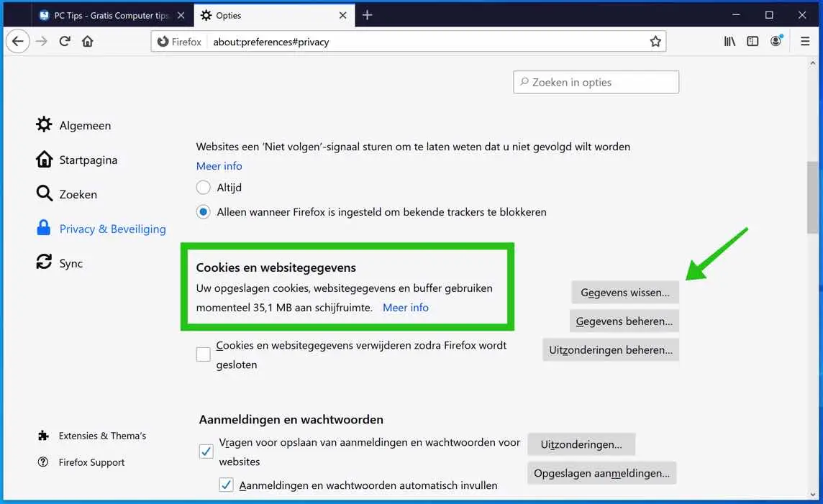823x504 pixels.
Task: Click the Zoeken magnifier icon in the sidebar
Action: [x=44, y=193]
